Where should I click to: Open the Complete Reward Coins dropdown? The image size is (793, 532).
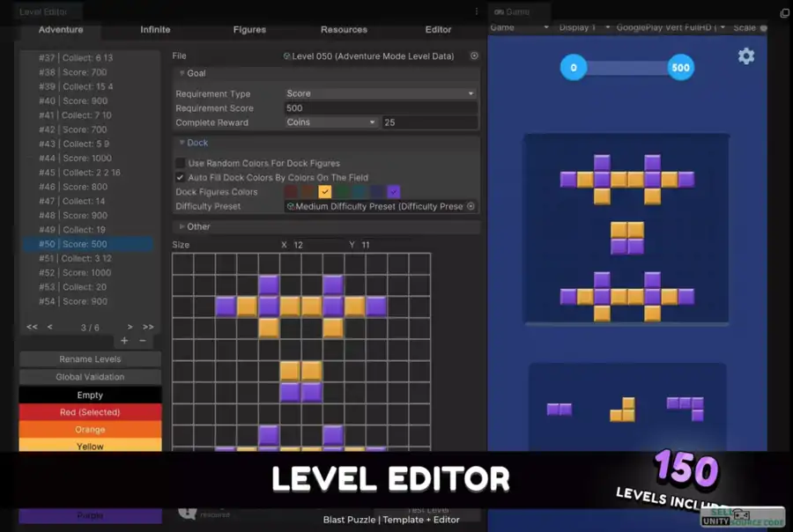331,122
